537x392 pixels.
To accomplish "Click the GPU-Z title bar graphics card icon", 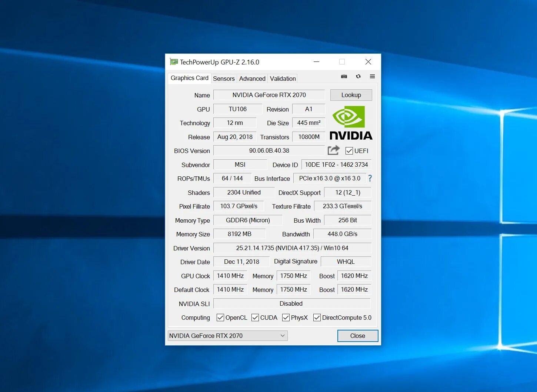I will 174,62.
